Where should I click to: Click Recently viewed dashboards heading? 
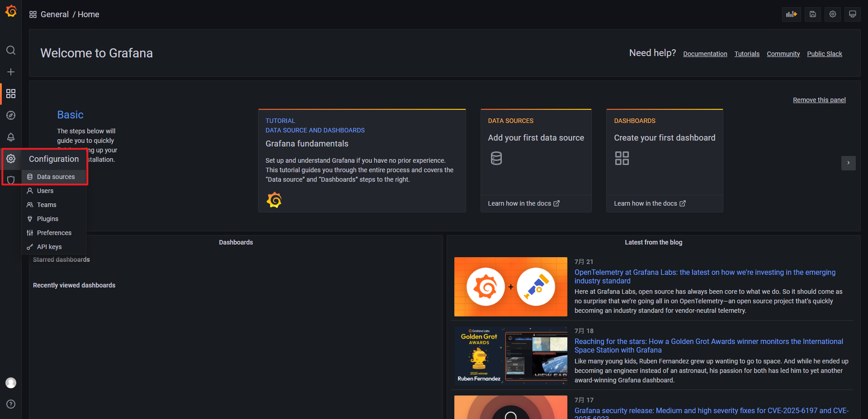[74, 285]
